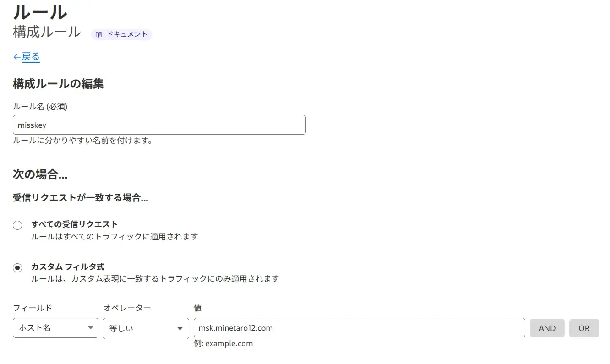Click the caret arrow on the 等しい operator
This screenshot has width=610, height=364.
pyautogui.click(x=180, y=329)
